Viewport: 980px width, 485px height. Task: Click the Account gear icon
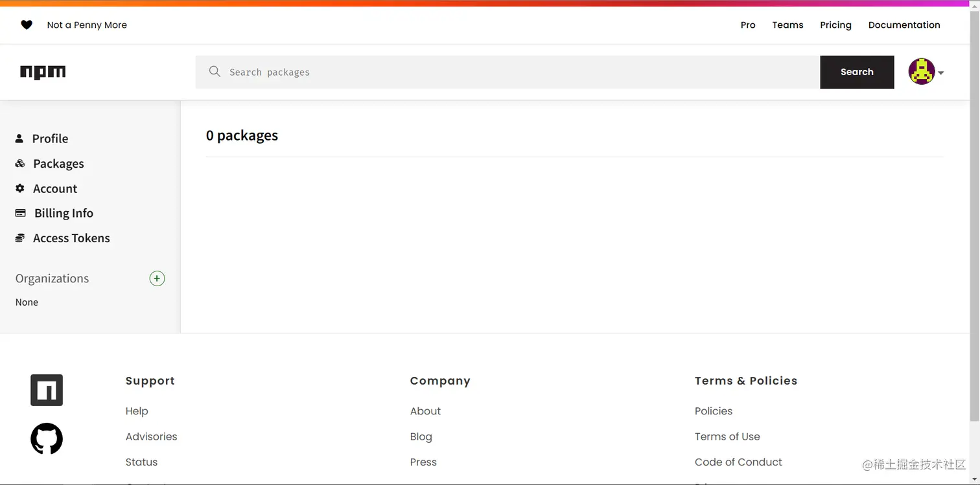20,188
